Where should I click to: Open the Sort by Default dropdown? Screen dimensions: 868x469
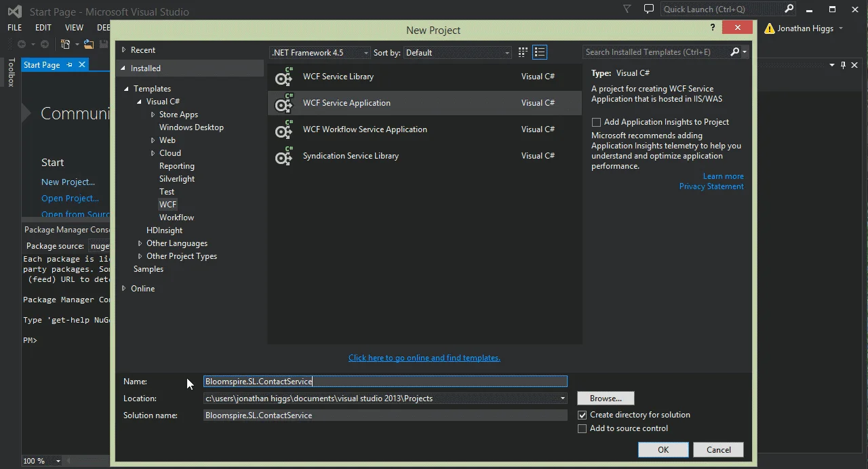click(x=507, y=52)
